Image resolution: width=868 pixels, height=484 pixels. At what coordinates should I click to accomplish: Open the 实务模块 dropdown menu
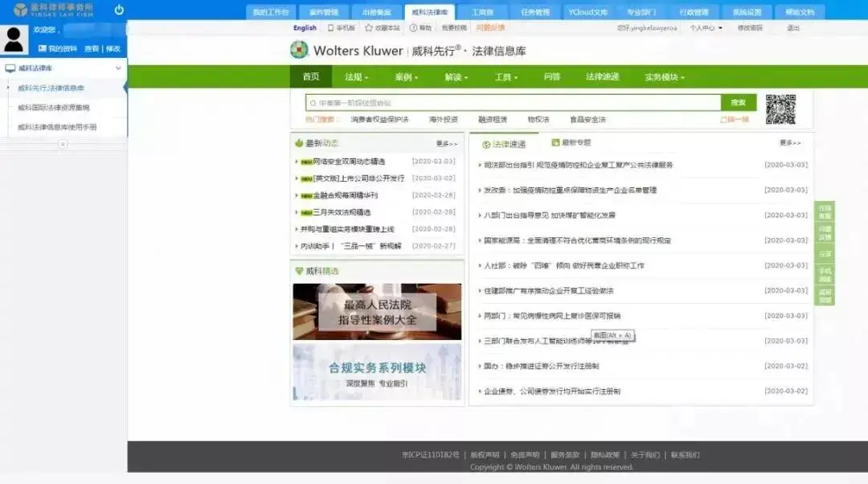pos(665,77)
